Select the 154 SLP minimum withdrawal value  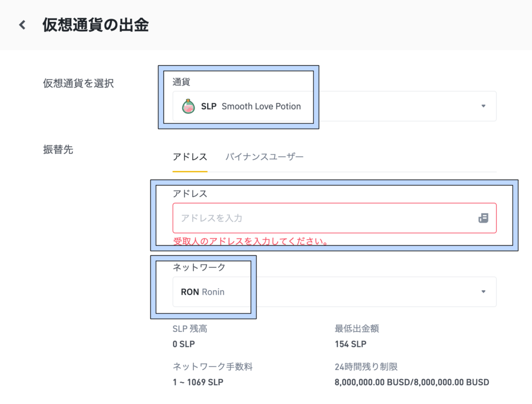point(351,344)
